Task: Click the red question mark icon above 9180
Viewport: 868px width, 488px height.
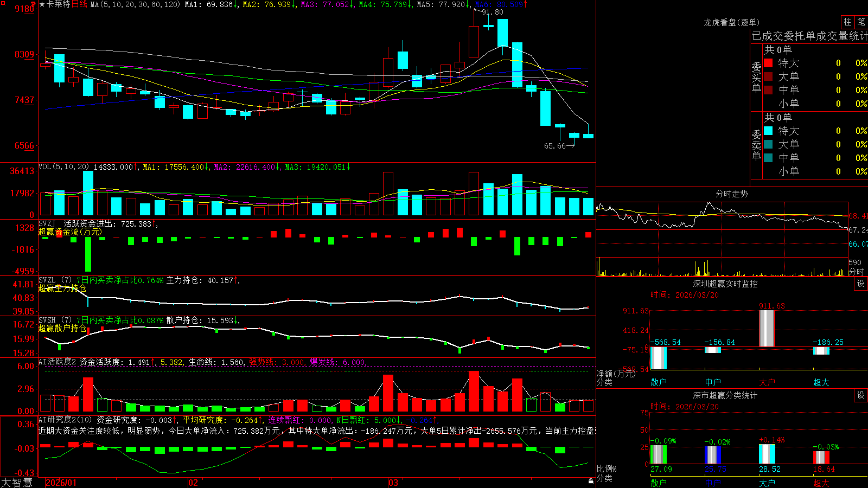Action: tap(33, 3)
